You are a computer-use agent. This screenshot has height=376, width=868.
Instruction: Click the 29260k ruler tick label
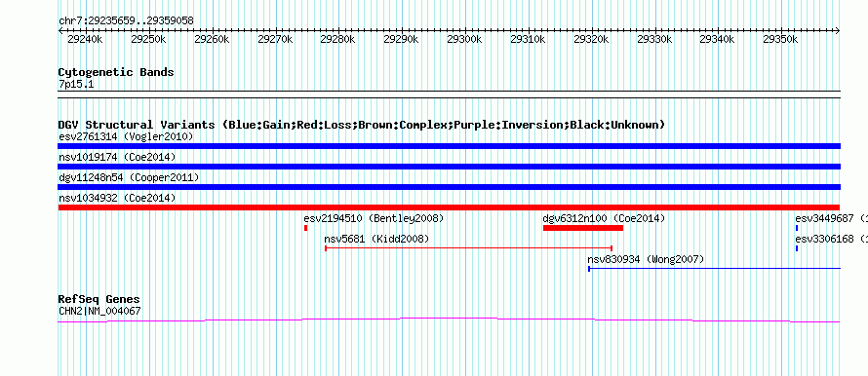coord(212,39)
